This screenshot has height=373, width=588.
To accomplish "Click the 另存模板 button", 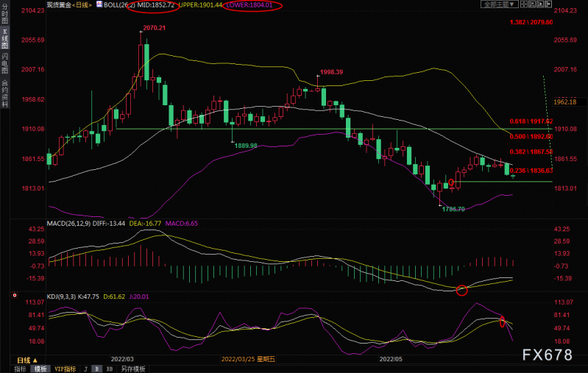I will tap(132, 369).
